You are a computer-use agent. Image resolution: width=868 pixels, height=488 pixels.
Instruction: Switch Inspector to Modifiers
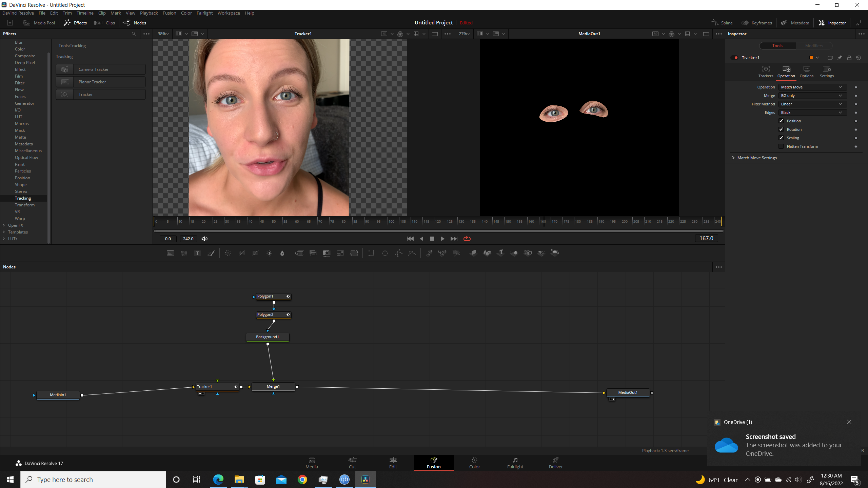814,46
